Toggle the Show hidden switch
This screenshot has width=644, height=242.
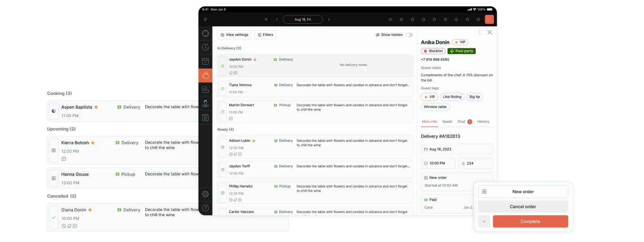pos(409,35)
